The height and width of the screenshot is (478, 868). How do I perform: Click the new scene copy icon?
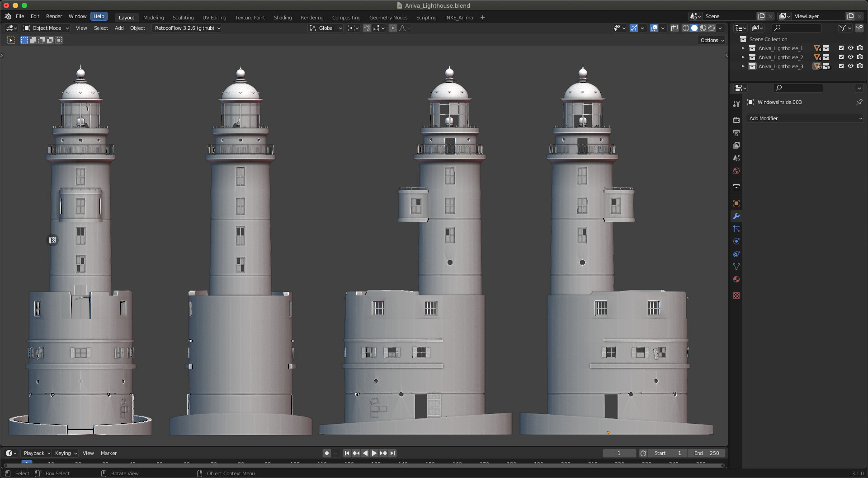761,16
